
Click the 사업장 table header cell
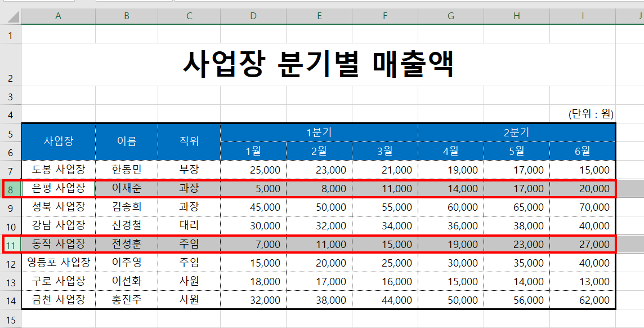click(x=59, y=142)
